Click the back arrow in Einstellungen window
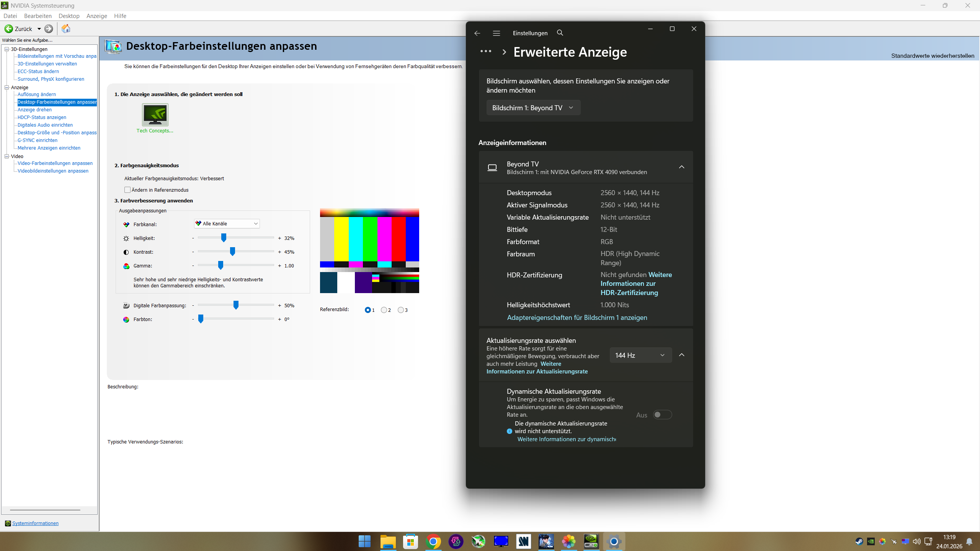Viewport: 980px width, 551px height. tap(477, 33)
